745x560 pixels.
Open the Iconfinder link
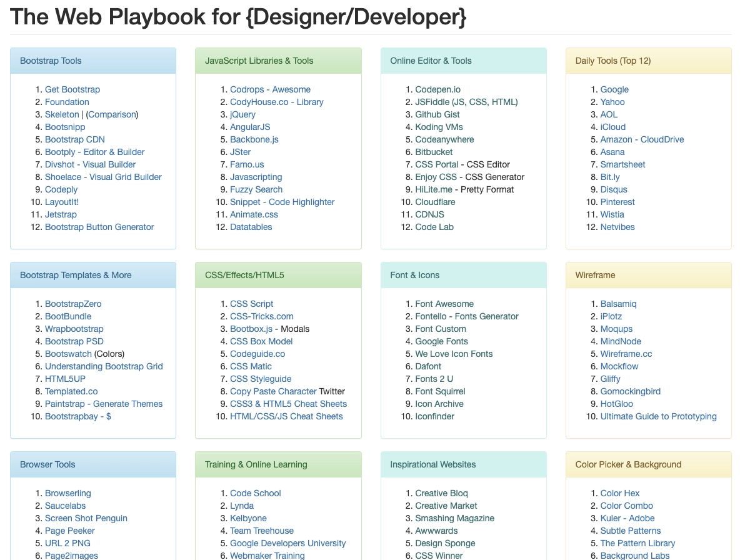434,416
